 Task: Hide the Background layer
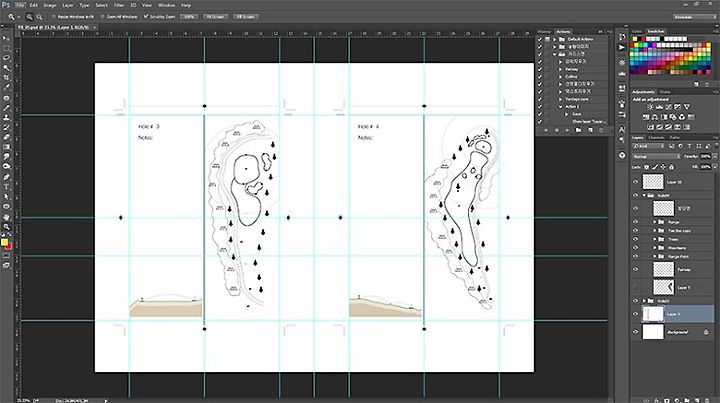(636, 331)
